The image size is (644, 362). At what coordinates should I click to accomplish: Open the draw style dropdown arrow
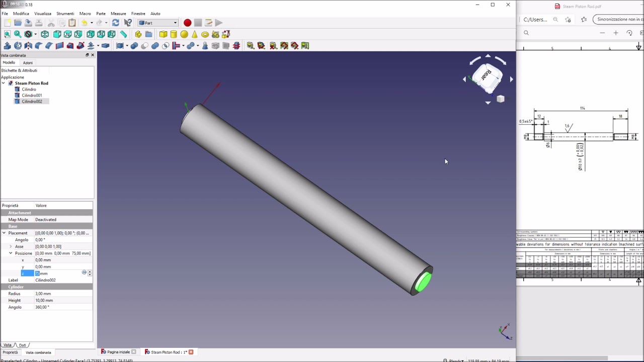pyautogui.click(x=35, y=34)
